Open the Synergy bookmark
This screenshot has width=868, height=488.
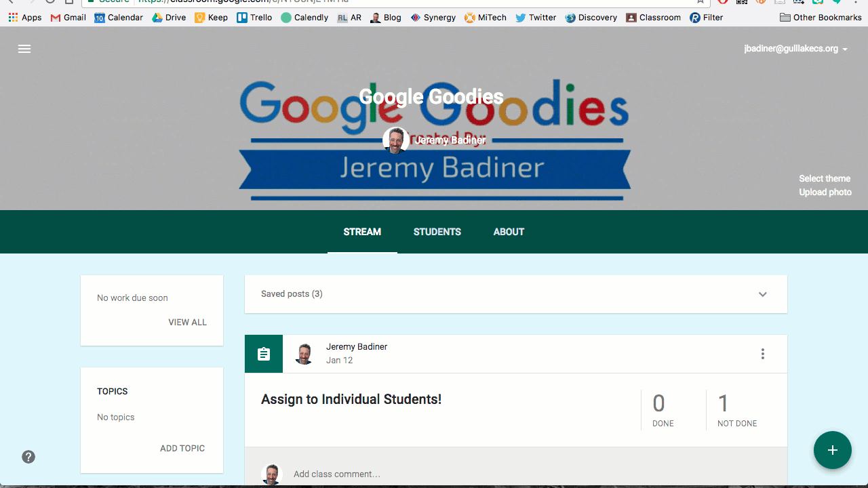point(433,18)
